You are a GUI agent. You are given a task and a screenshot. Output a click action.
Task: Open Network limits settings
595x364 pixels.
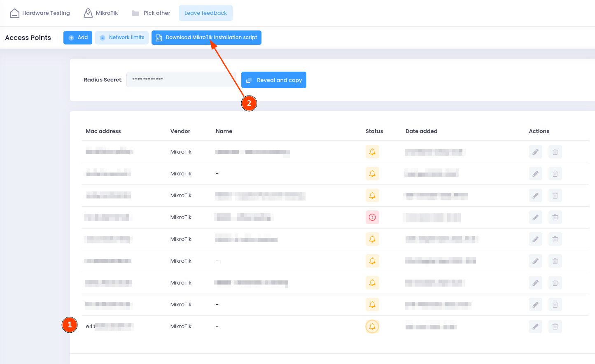[x=122, y=37]
